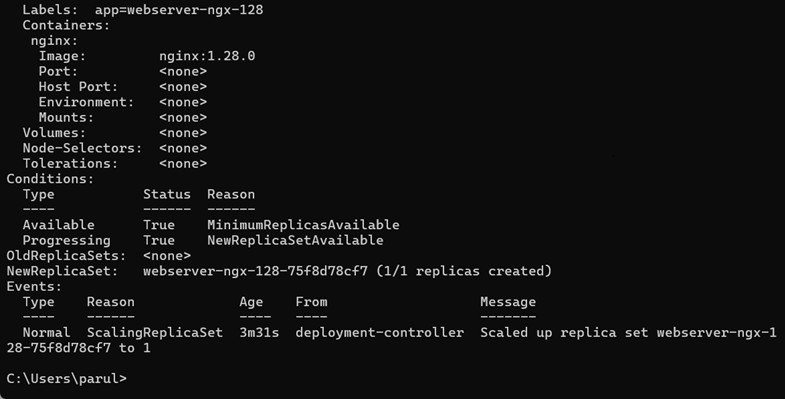This screenshot has width=785, height=399.
Task: Click the OldReplicaSets label
Action: (66, 256)
